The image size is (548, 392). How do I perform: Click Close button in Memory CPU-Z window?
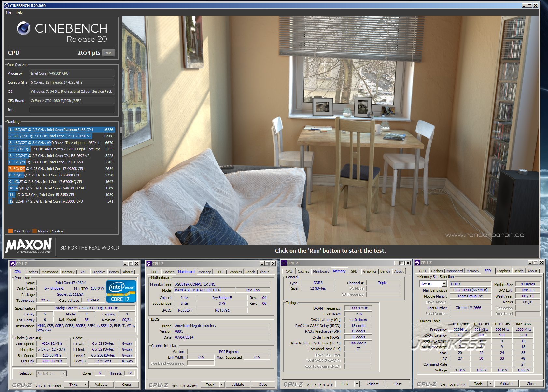click(398, 384)
